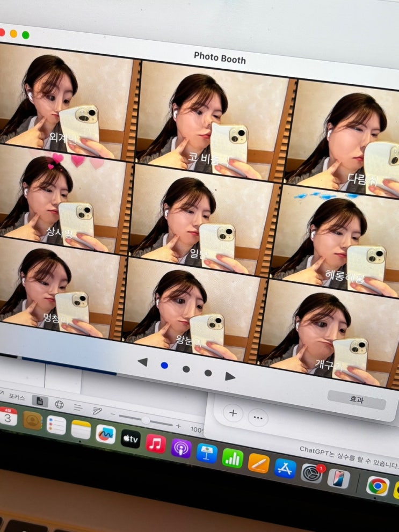Click the ChatGPT는 실수를 할 수 있습니다 notice
Image resolution: width=399 pixels, height=532 pixels.
349,457
